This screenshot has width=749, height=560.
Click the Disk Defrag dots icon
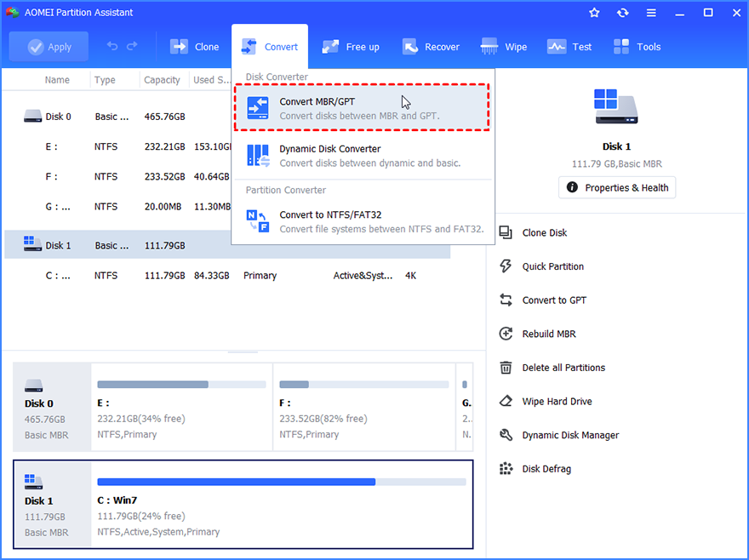[506, 469]
